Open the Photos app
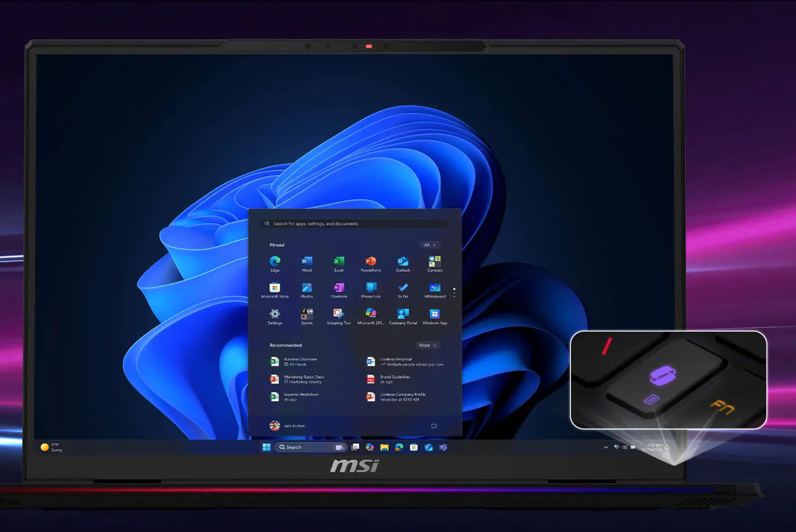This screenshot has height=532, width=796. (307, 290)
